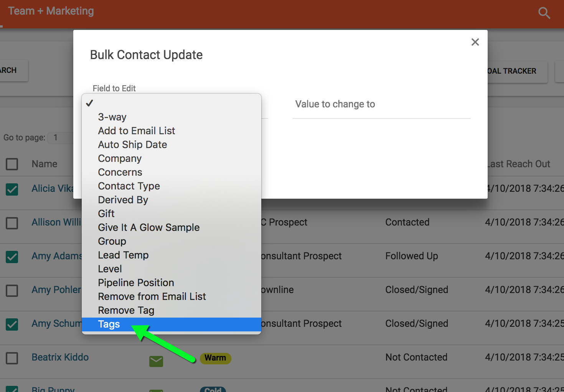
Task: Uncheck the checkbox beside Alicia Vika
Action: tap(12, 189)
